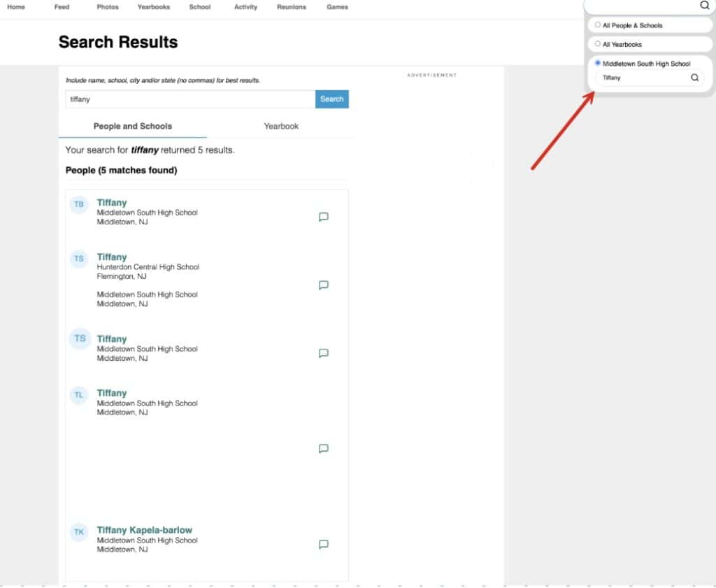The height and width of the screenshot is (588, 716).
Task: Click message icon for Tiffany Kapela-barlow
Action: click(x=323, y=544)
